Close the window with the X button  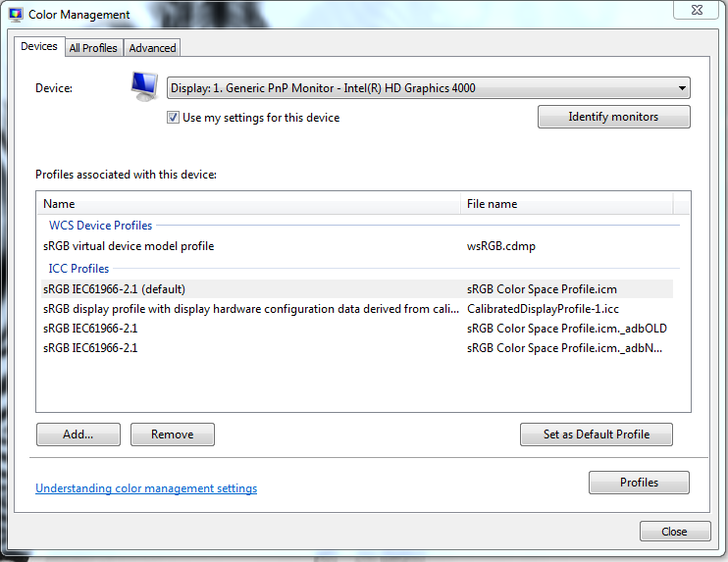697,10
